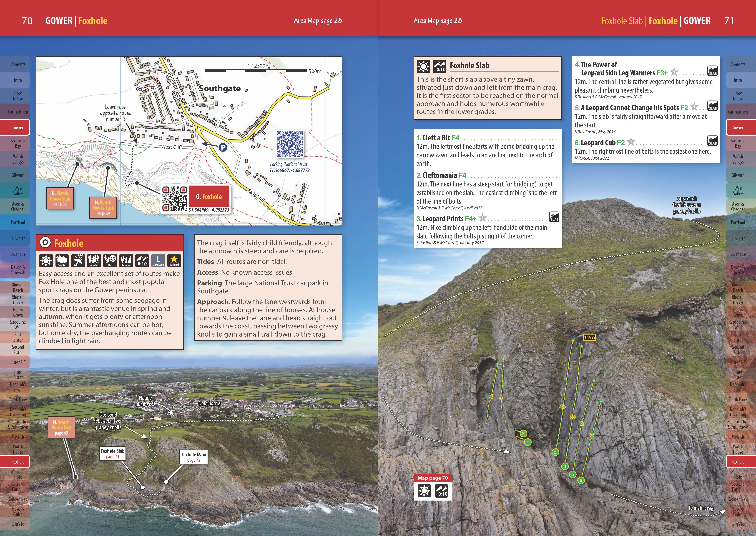Viewport: 756px width, 536px height.
Task: Click the Slab icon beside Leopard Cub F2
Action: coord(712,141)
